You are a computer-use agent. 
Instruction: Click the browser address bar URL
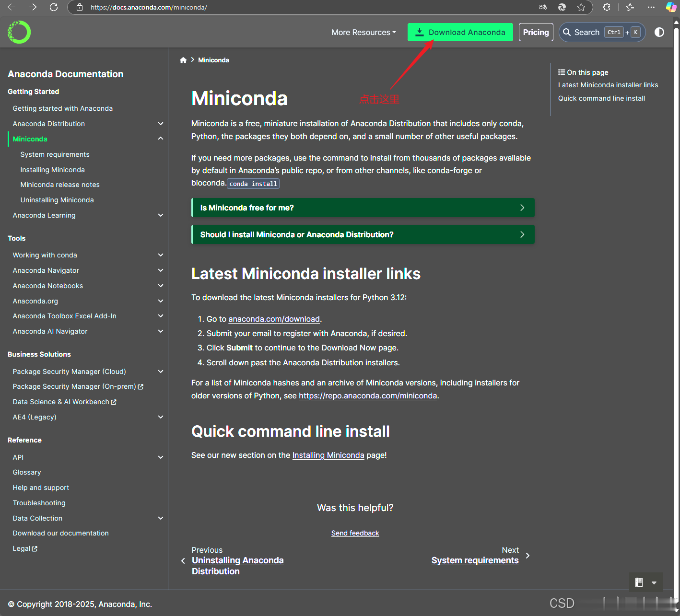(x=149, y=7)
